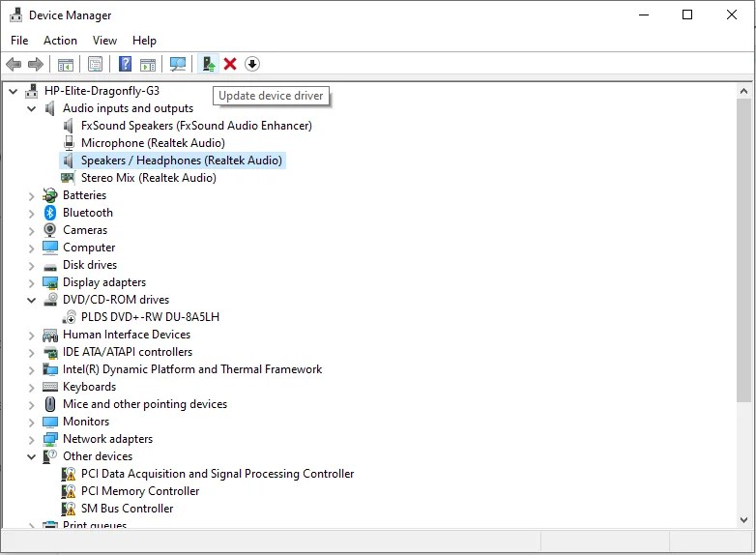Click the Forward arrow toolbar icon
Screen dimensions: 756x555
36,64
